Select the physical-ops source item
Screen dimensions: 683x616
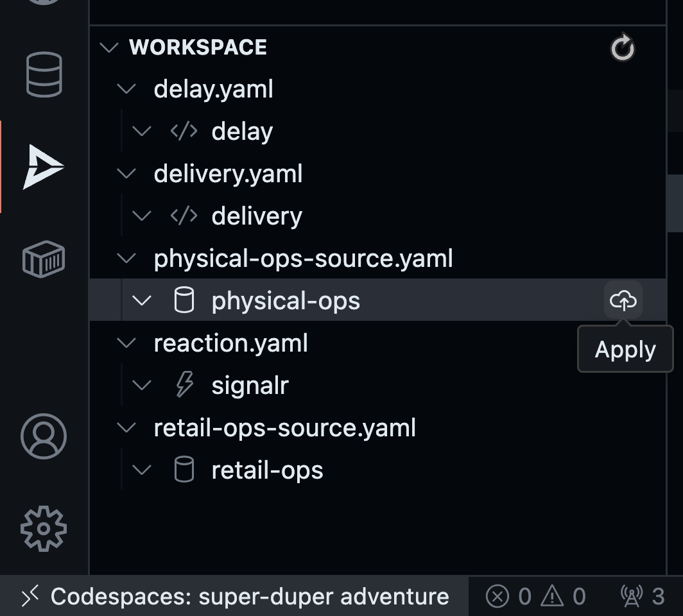(286, 300)
